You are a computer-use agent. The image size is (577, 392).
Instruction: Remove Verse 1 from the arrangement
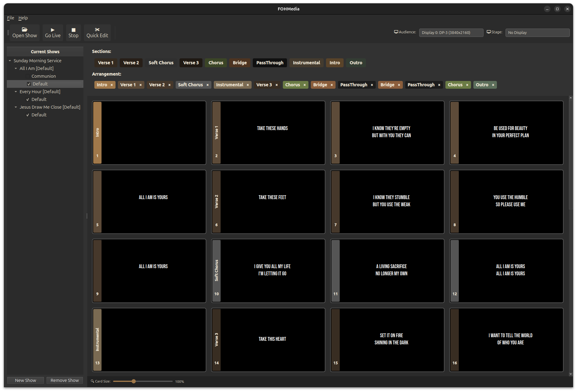click(x=141, y=85)
